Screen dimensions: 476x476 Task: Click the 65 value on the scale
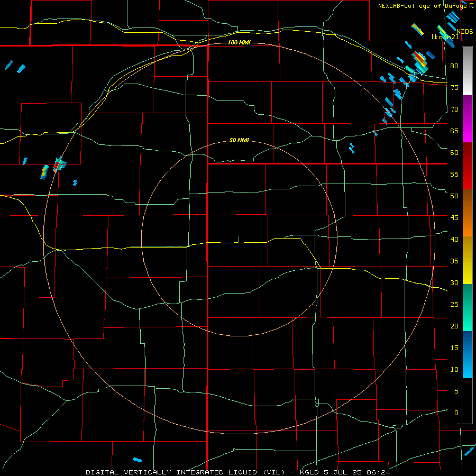(454, 131)
